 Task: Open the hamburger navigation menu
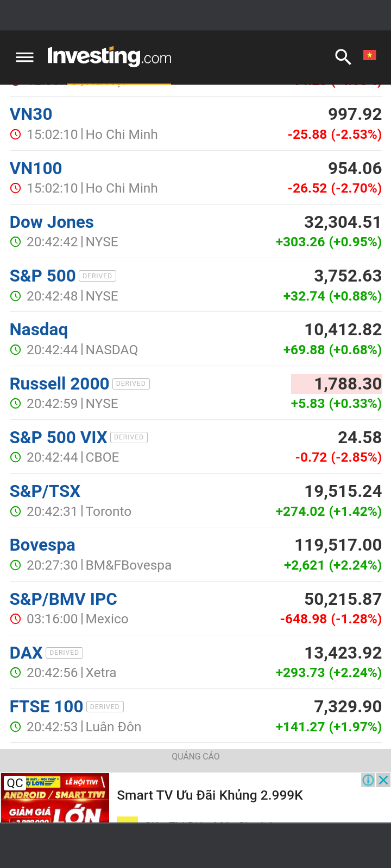click(x=24, y=57)
